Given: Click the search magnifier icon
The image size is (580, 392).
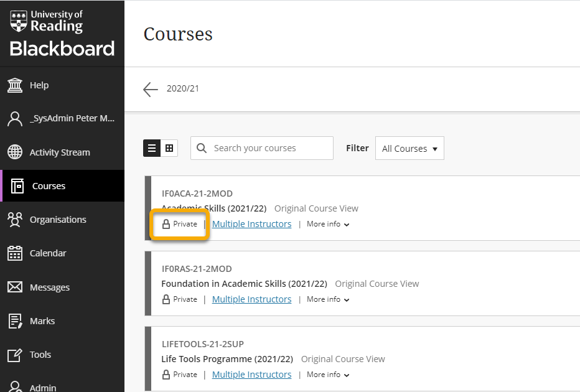Looking at the screenshot, I should (202, 148).
